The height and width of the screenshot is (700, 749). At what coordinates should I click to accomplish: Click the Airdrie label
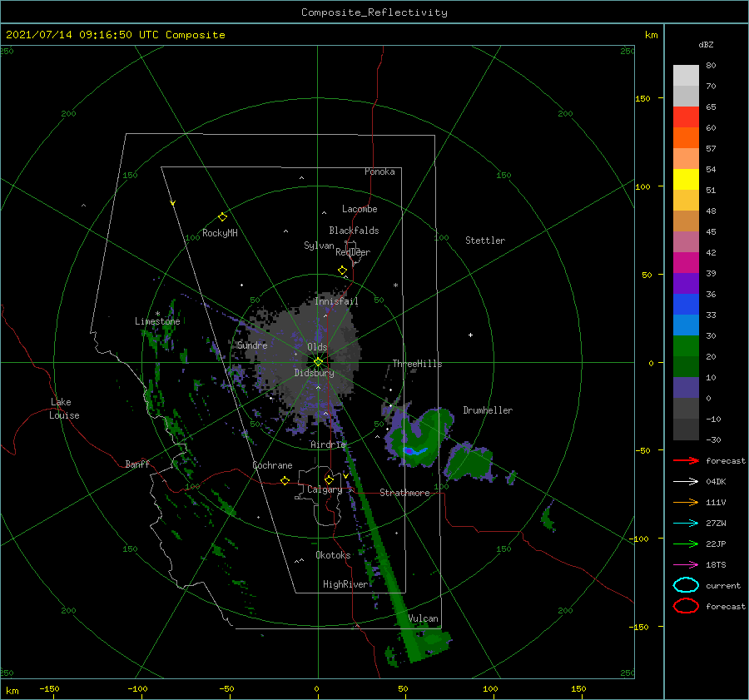pyautogui.click(x=328, y=444)
